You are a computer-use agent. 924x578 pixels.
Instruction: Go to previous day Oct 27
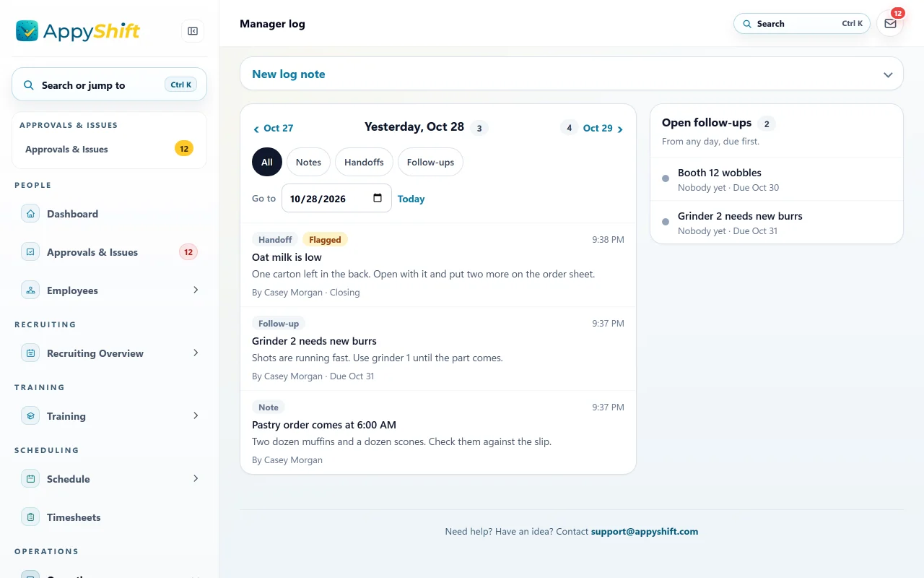click(273, 128)
